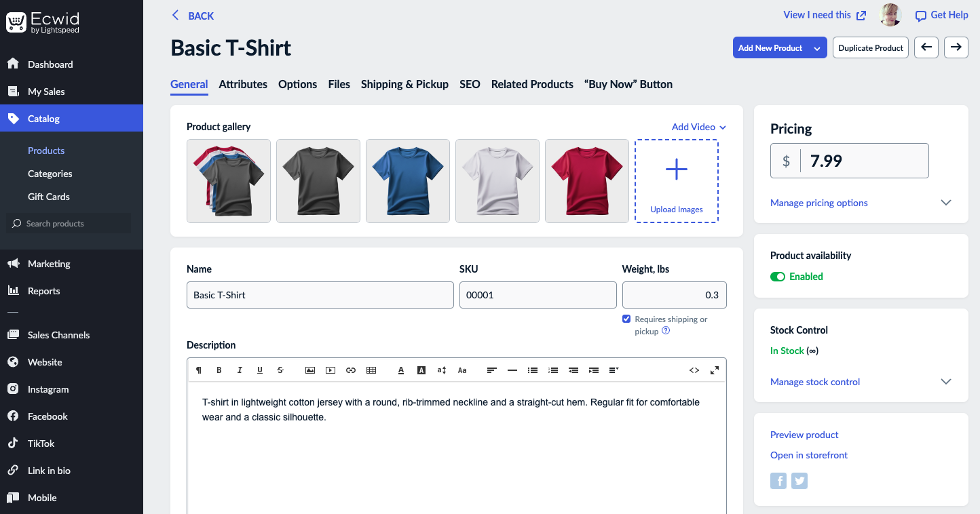This screenshot has width=980, height=514.
Task: Embed a video using the description toolbar
Action: coord(331,370)
